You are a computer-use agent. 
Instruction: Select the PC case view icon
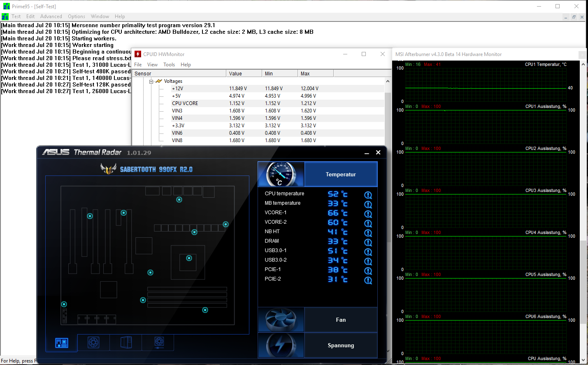pos(126,342)
